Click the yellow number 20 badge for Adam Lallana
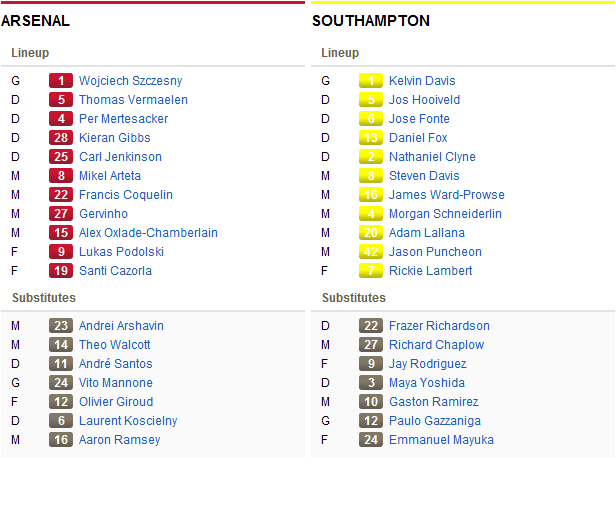616x520 pixels. [x=371, y=233]
